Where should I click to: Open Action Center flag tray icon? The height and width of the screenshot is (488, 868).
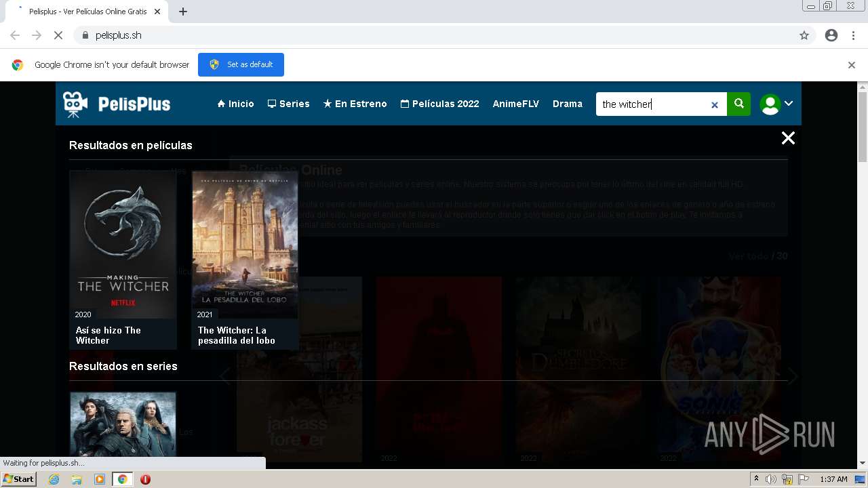[x=804, y=479]
